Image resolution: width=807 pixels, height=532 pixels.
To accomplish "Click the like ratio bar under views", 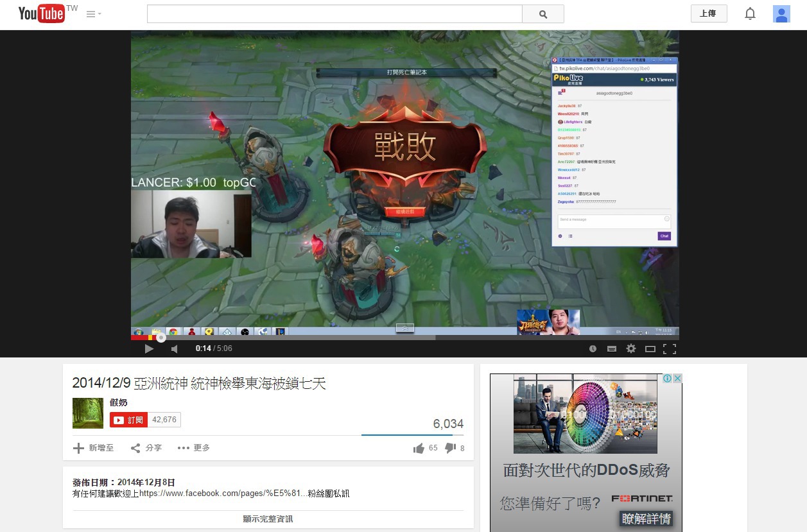I will (x=413, y=435).
